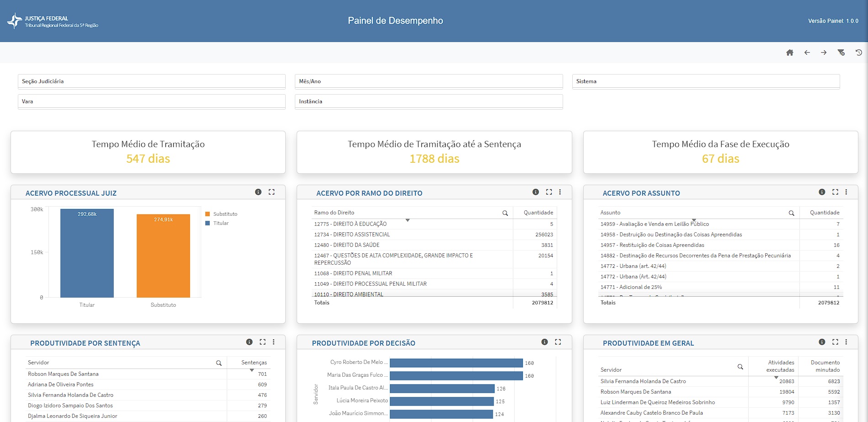Open the Mês/Ano filter
Image resolution: width=868 pixels, height=422 pixels.
click(429, 81)
